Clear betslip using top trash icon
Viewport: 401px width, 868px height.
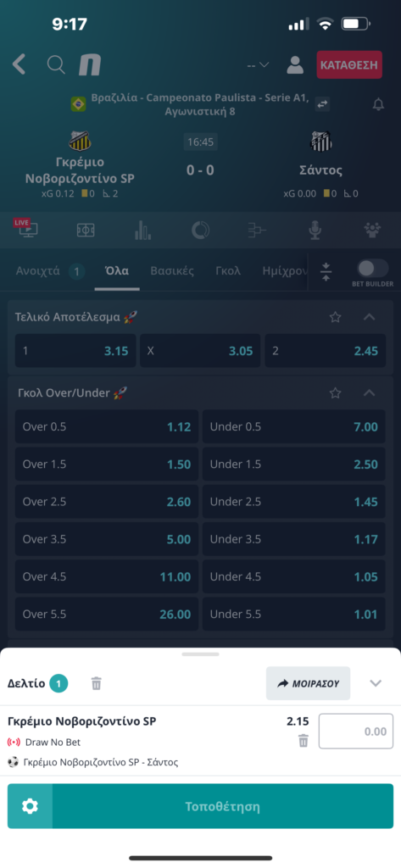(97, 684)
